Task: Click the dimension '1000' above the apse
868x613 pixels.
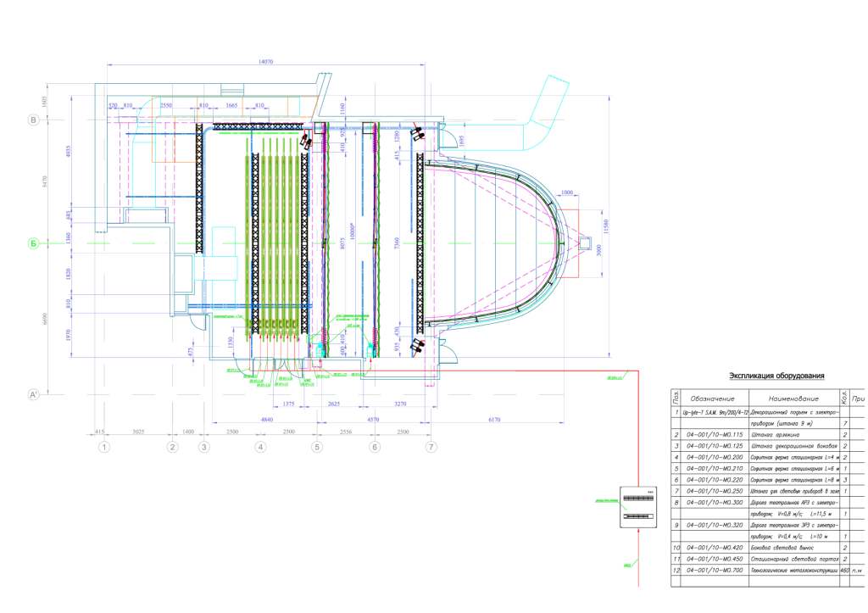Action: [567, 192]
